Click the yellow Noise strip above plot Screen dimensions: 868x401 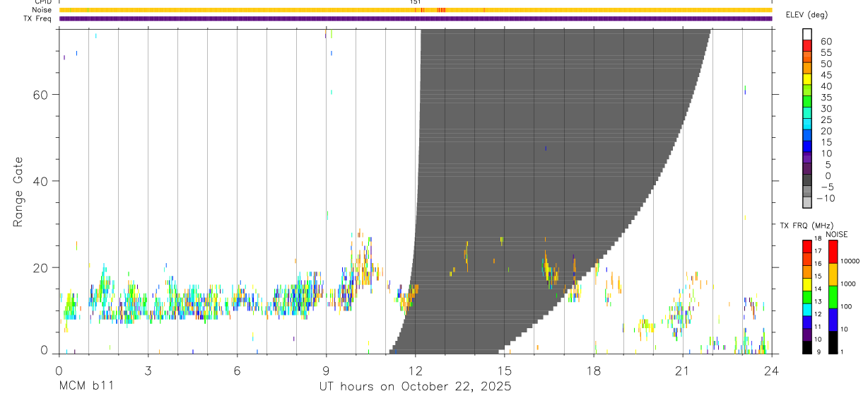(415, 10)
